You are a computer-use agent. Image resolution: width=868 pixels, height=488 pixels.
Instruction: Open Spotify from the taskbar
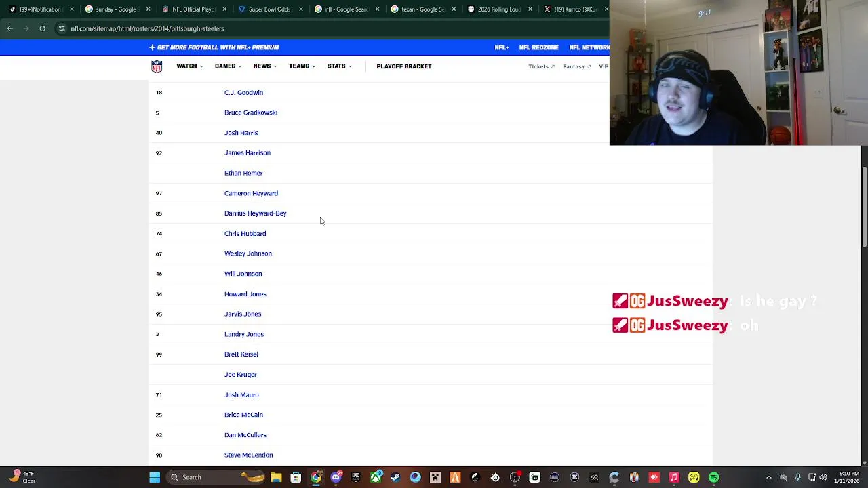714,477
